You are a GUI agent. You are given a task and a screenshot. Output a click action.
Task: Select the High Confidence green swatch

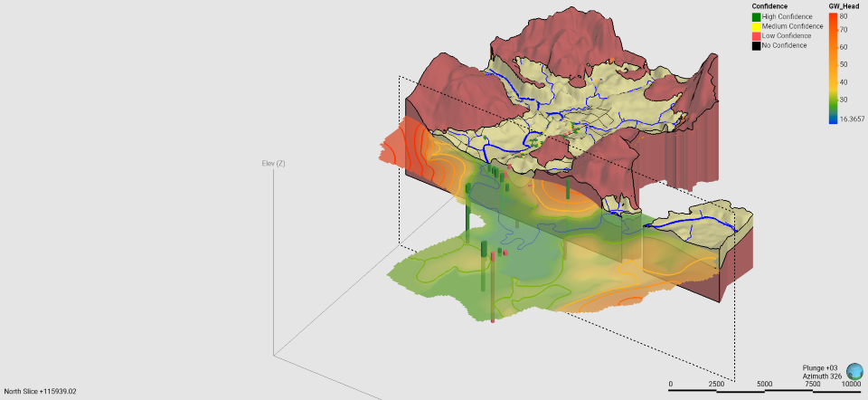(x=756, y=17)
